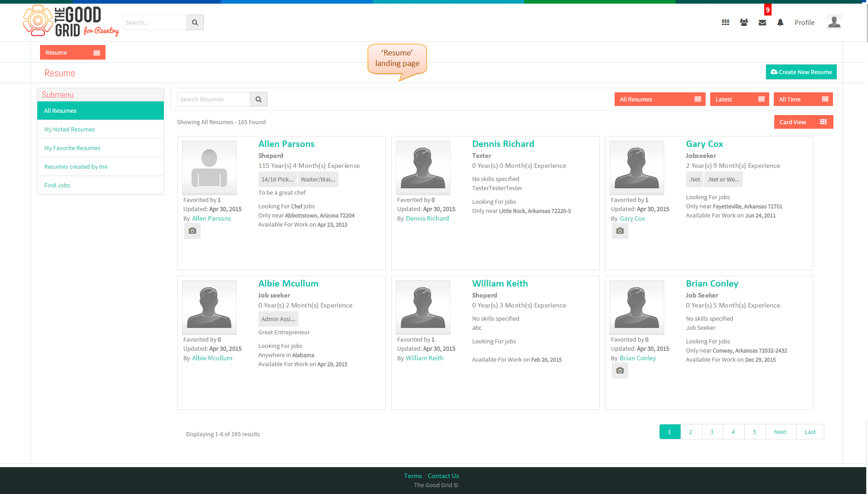Open Contact Us footer link
The height and width of the screenshot is (494, 868).
(x=443, y=476)
